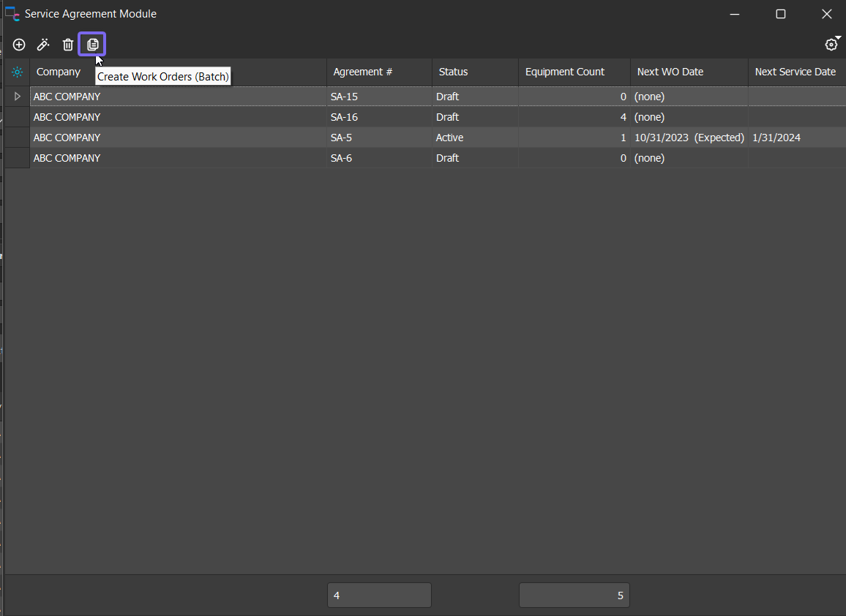This screenshot has width=846, height=616.
Task: Click the Create Work Orders (Batch) icon
Action: [92, 45]
